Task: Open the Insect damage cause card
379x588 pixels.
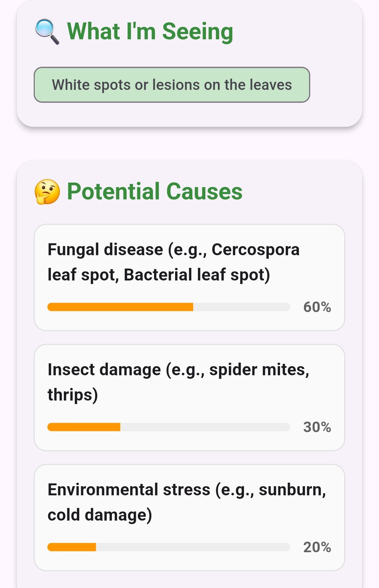Action: coord(189,397)
